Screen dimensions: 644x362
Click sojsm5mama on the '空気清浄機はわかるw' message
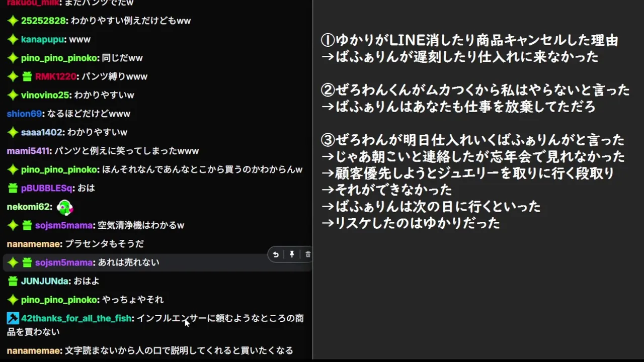(x=64, y=225)
